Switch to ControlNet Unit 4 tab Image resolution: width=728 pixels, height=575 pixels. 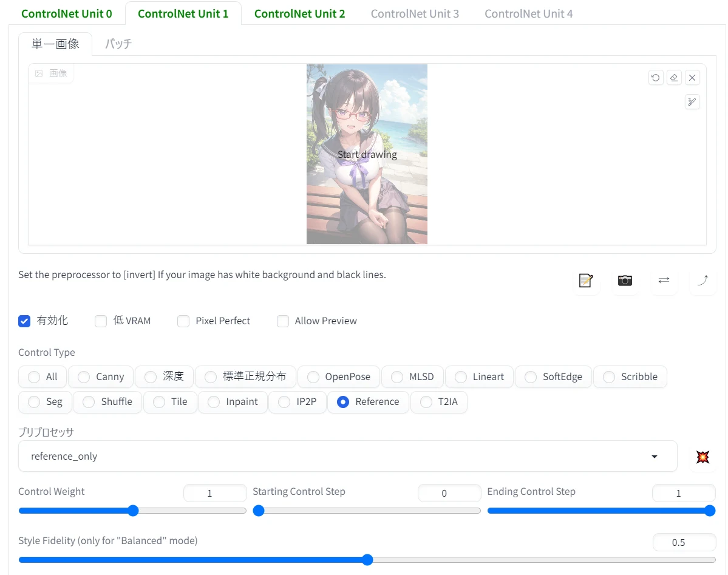[529, 13]
